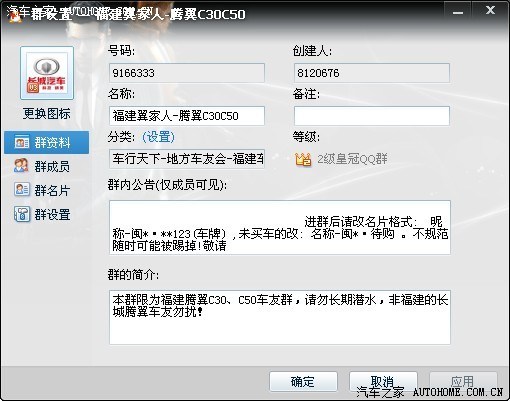Click the QQ penguin icon in title bar
The height and width of the screenshot is (401, 510).
tap(15, 15)
